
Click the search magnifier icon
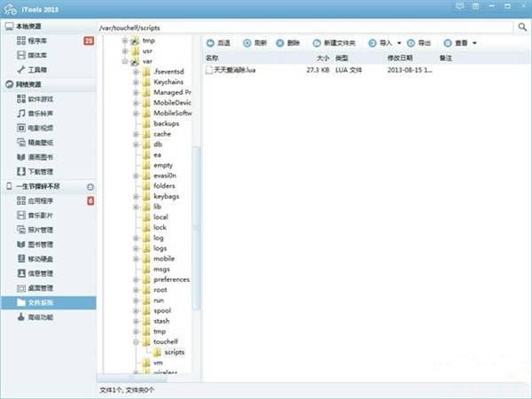522,27
